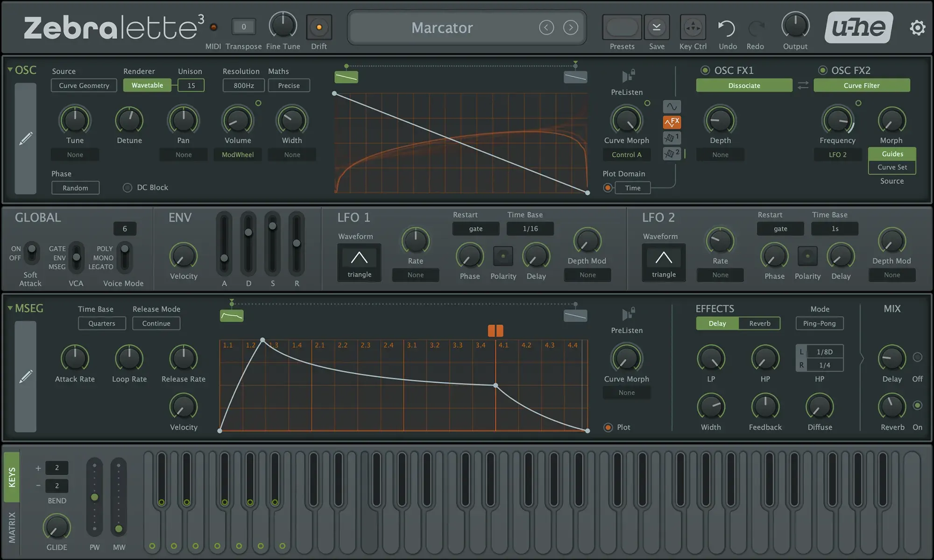Select the FX waveform plot icon

(x=672, y=122)
